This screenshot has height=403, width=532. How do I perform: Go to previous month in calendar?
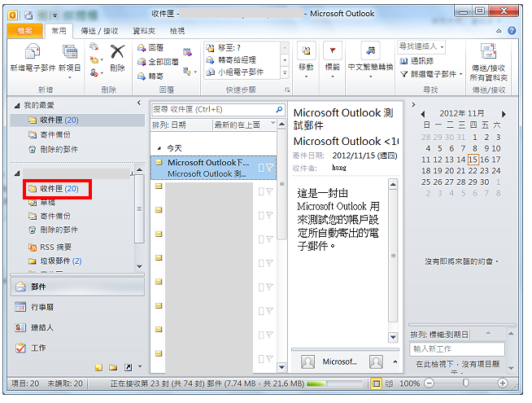[x=423, y=114]
